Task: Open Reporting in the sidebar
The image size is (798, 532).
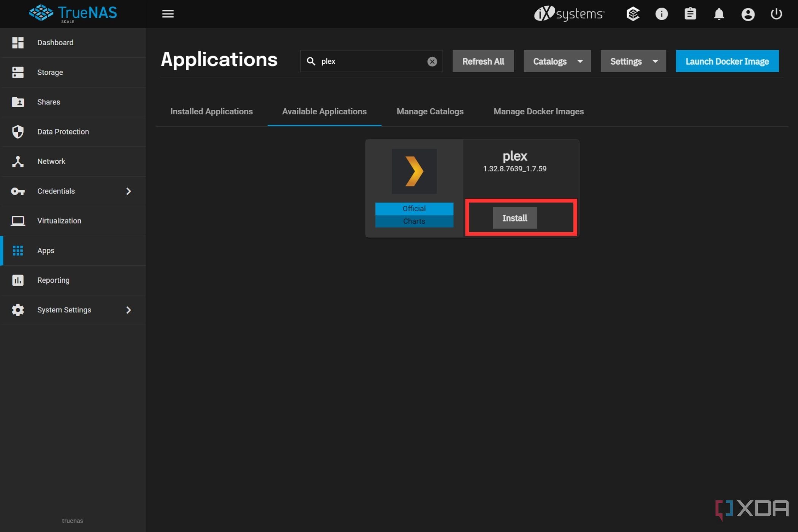Action: (x=73, y=280)
